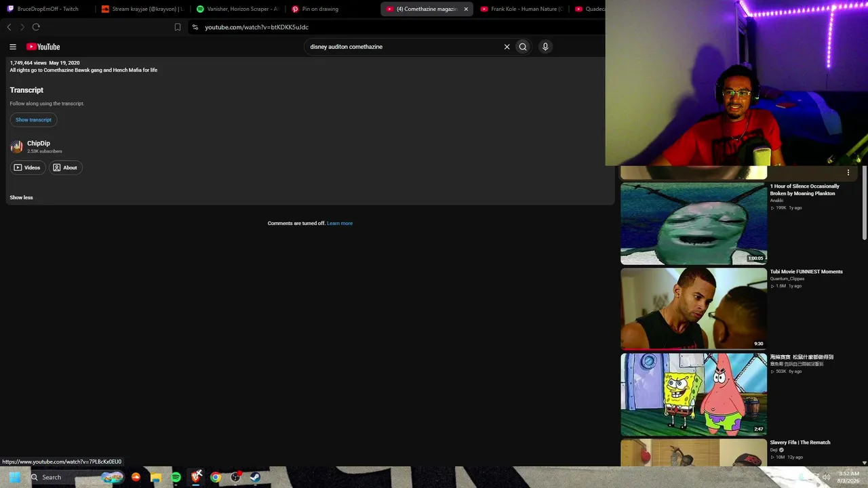Open Brave browser from the taskbar
This screenshot has height=488, width=868.
click(x=196, y=477)
